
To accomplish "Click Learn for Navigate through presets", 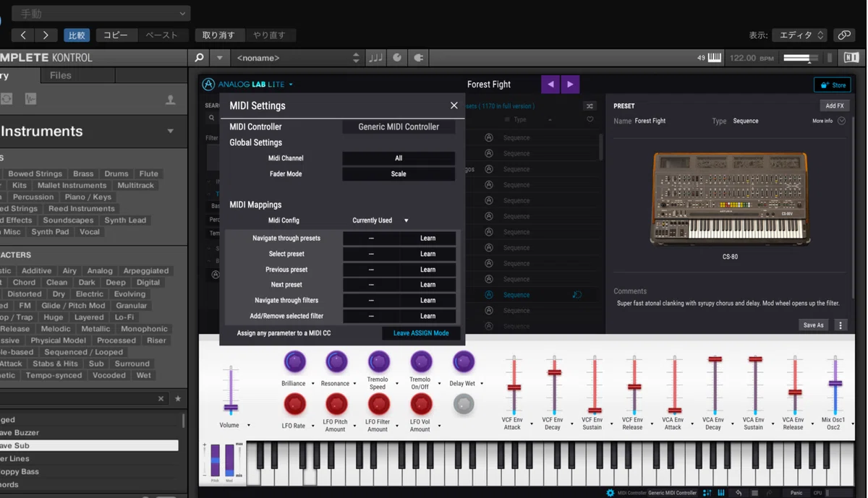I will point(428,239).
